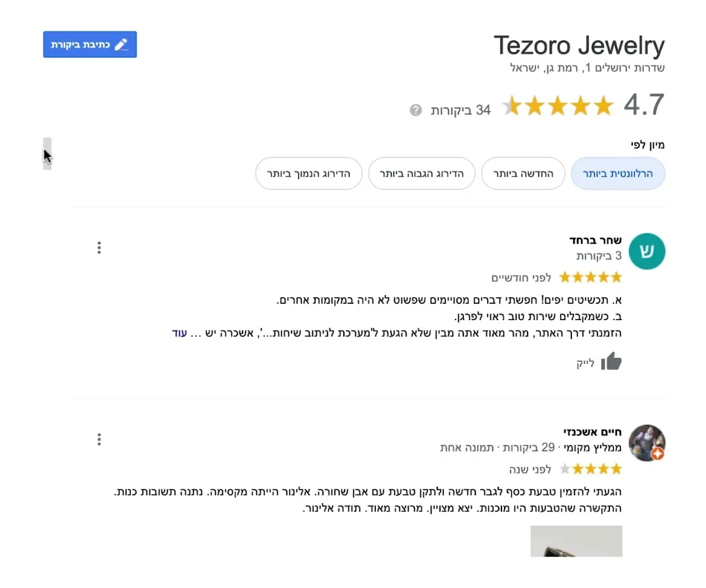Open three-dot menu for חיים אשכנזי review
This screenshot has height=588, width=706.
(x=99, y=439)
